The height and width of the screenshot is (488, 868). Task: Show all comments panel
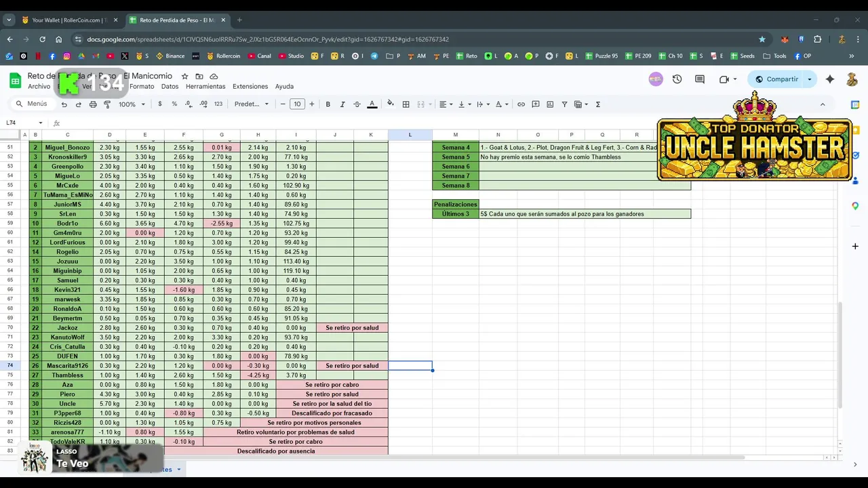point(700,79)
